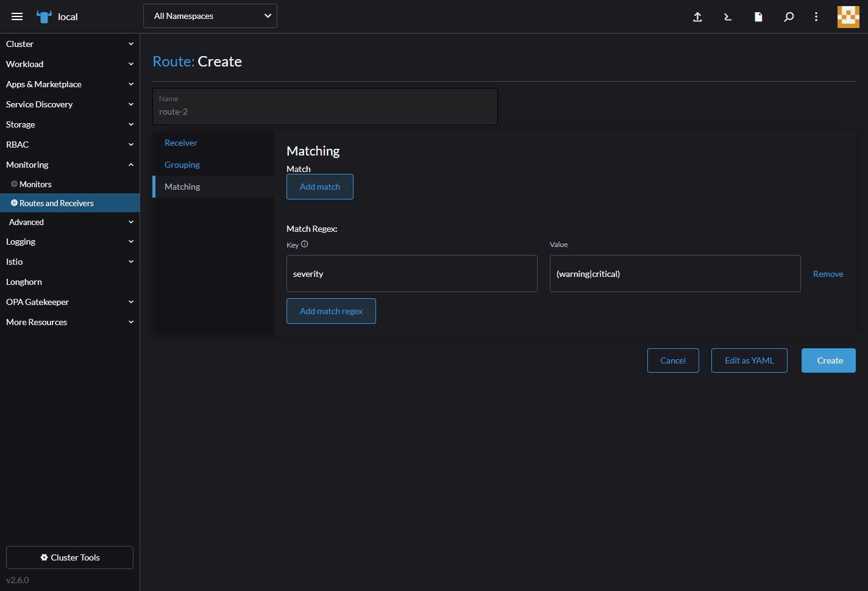Expand the Logging section

[x=69, y=242]
